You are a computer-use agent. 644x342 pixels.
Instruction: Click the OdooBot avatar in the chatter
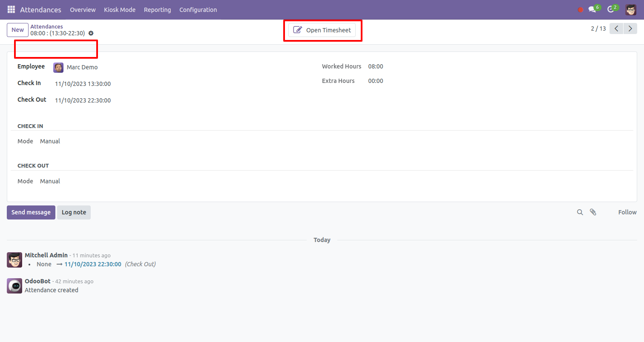pyautogui.click(x=14, y=286)
